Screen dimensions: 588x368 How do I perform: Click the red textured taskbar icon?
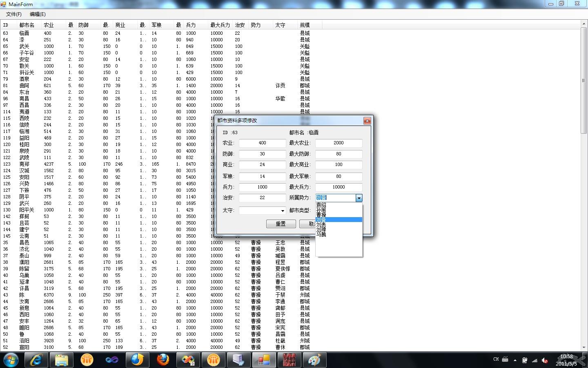pos(289,360)
